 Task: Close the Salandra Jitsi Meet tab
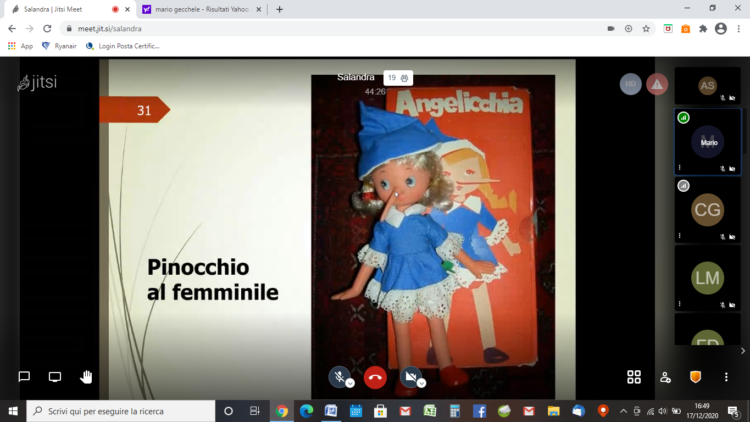click(x=127, y=9)
